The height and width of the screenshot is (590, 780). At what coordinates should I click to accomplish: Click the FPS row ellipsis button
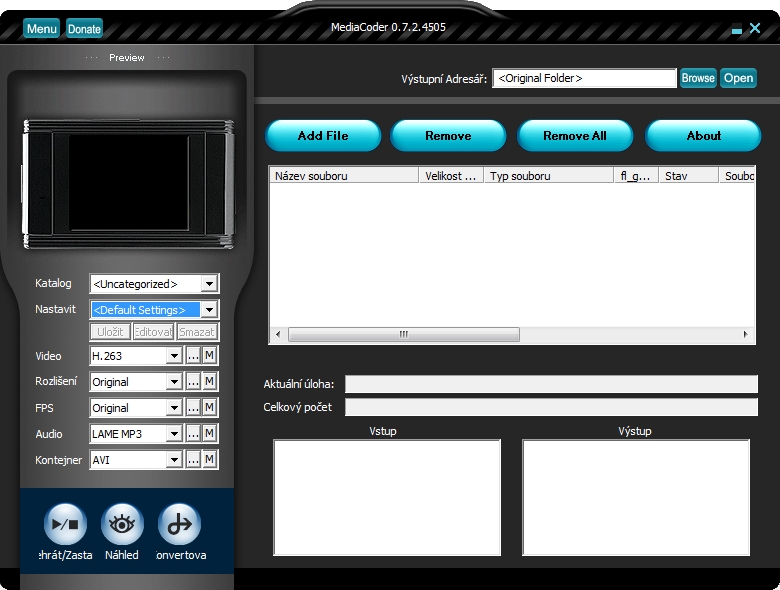pyautogui.click(x=193, y=408)
